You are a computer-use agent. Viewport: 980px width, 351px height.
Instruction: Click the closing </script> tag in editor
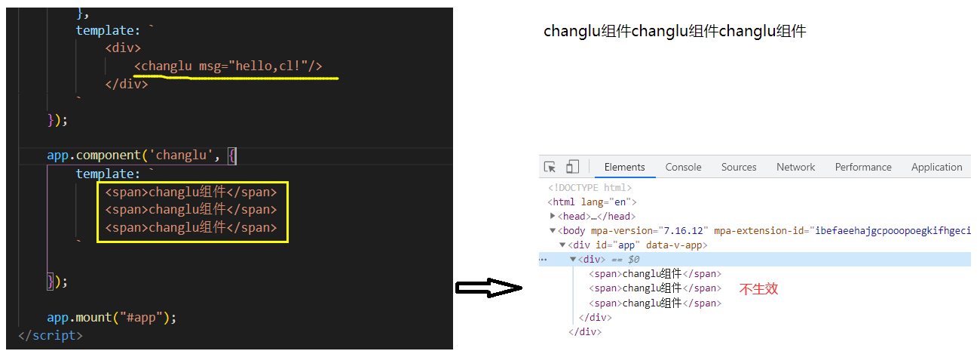click(x=50, y=334)
